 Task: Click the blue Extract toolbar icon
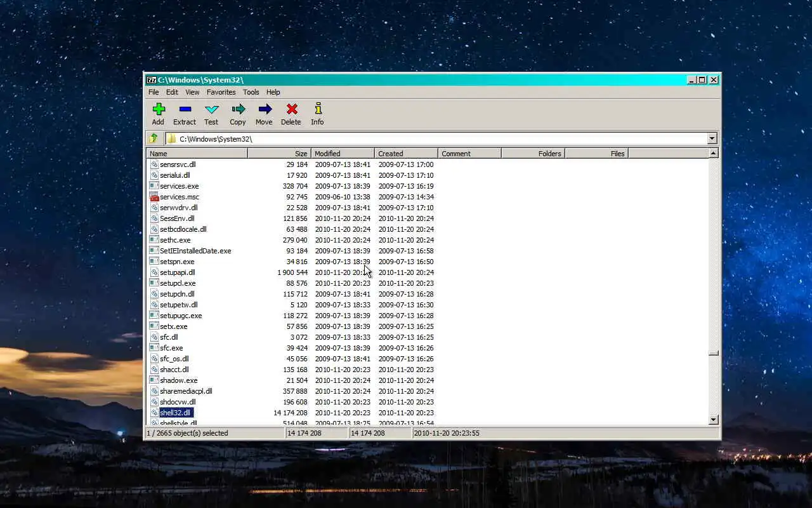pyautogui.click(x=185, y=109)
